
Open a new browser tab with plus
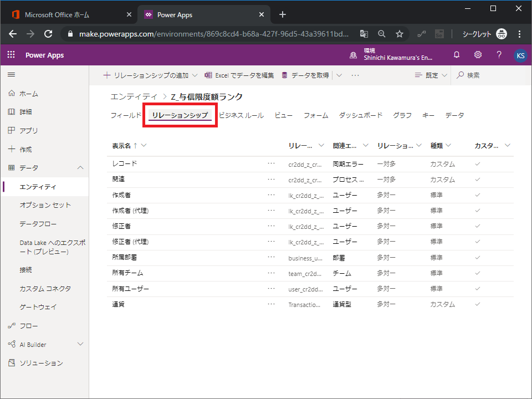282,14
